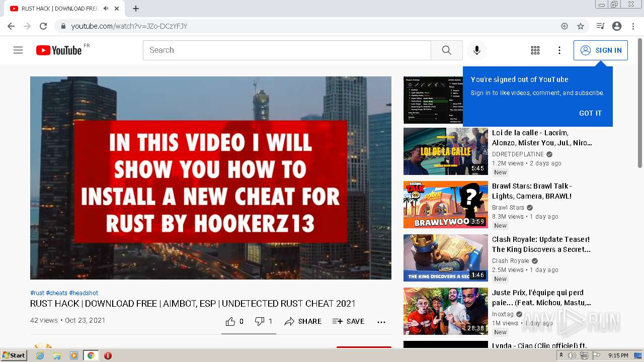Open a new browser tab

[136, 9]
